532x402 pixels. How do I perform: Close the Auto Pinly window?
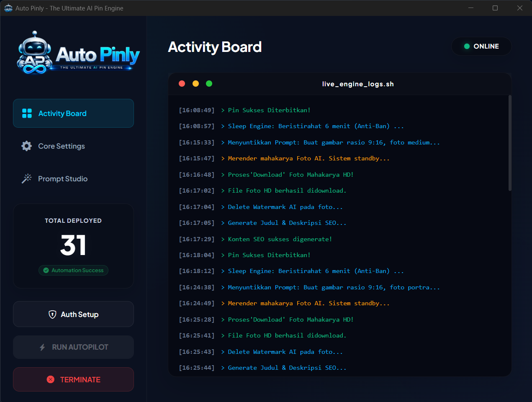coord(520,8)
